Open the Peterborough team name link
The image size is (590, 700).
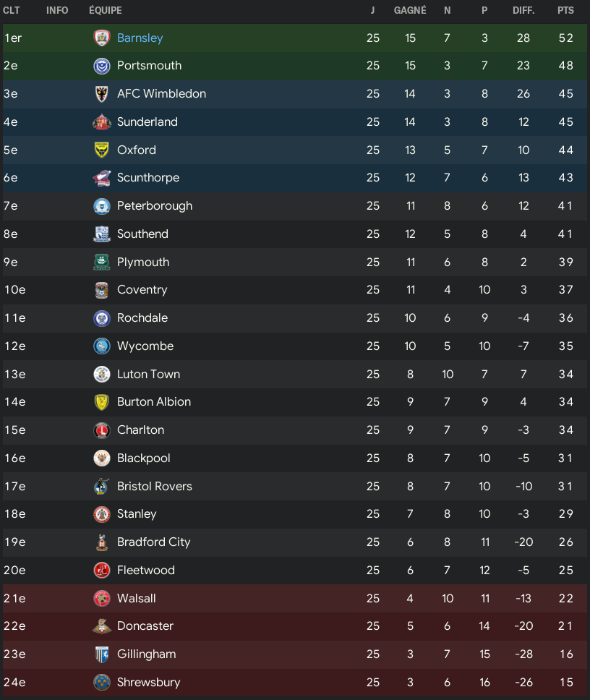tap(155, 206)
